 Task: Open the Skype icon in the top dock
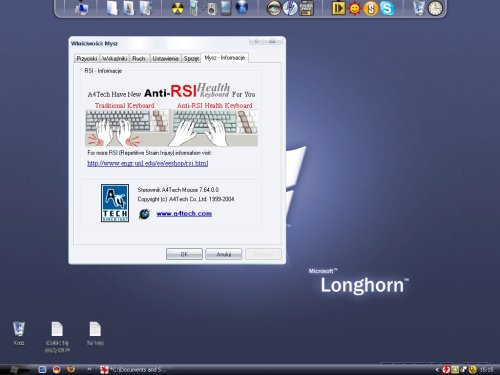pos(387,8)
